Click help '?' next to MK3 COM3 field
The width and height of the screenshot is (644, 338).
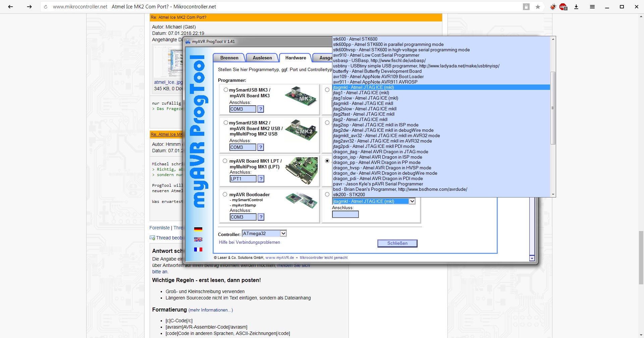coord(261,109)
